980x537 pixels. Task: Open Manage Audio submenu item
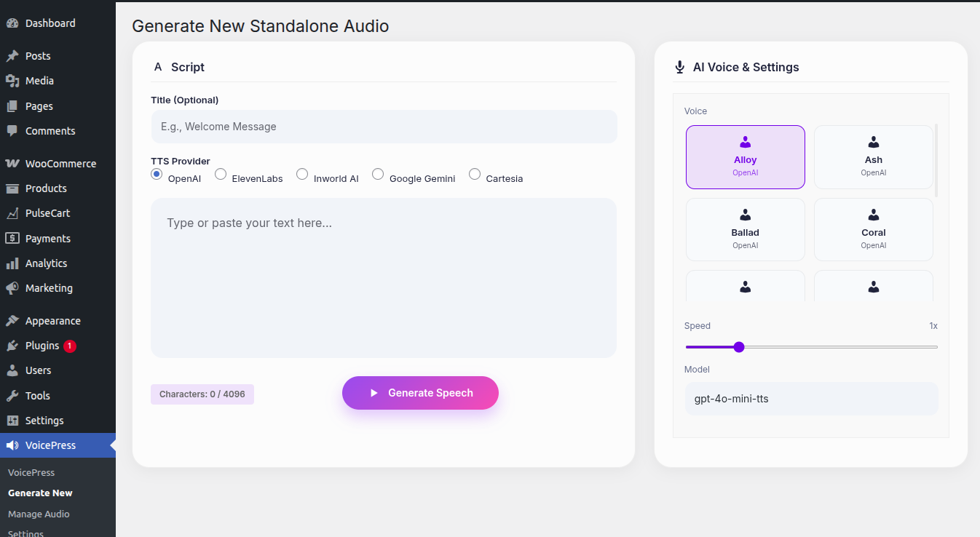39,514
